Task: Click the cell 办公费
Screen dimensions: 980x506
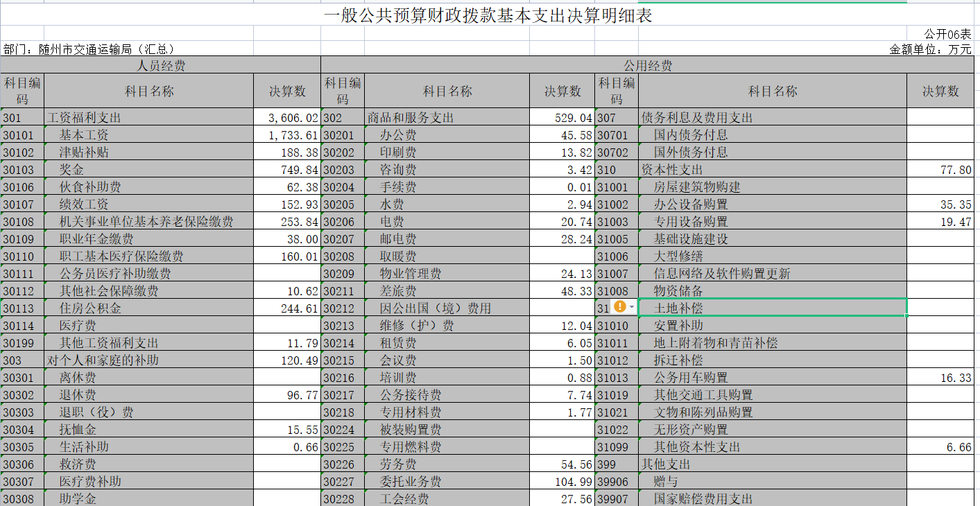Action: (447, 135)
